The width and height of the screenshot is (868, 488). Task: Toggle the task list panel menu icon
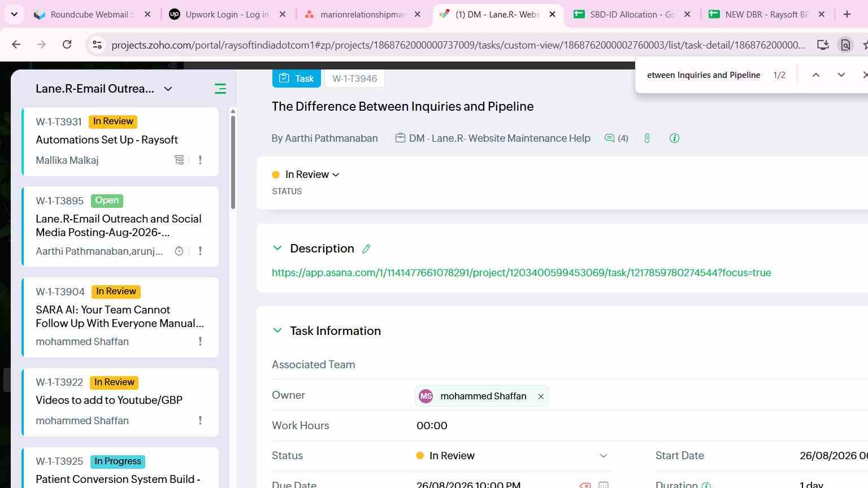[220, 89]
